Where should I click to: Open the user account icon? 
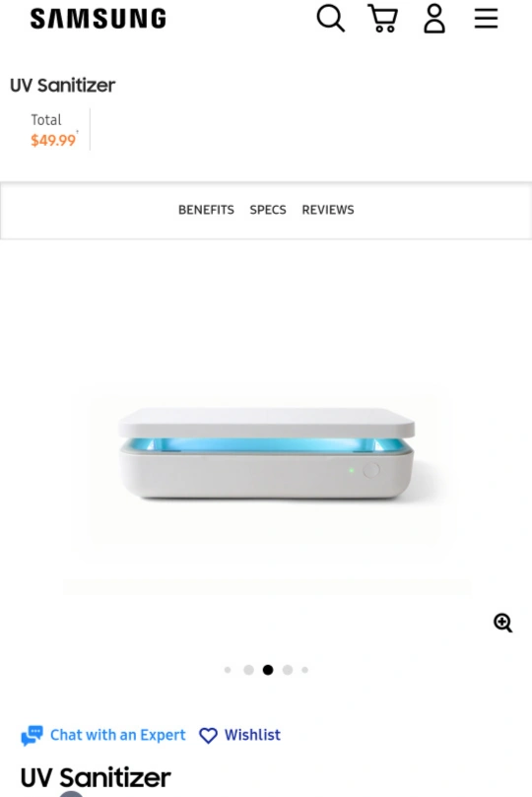click(434, 19)
